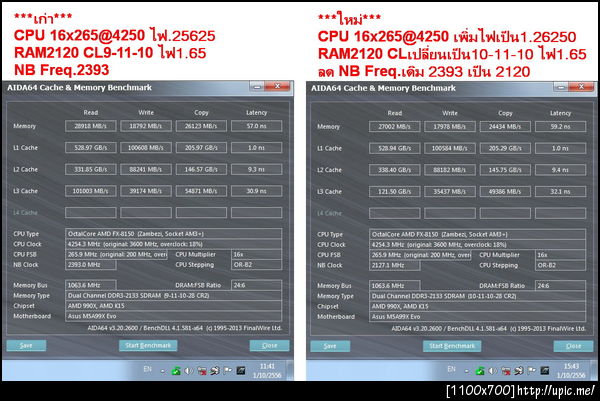This screenshot has height=401, width=600.
Task: Click memory type field with timings 10-11-10-28 CR2
Action: pyautogui.click(x=478, y=297)
